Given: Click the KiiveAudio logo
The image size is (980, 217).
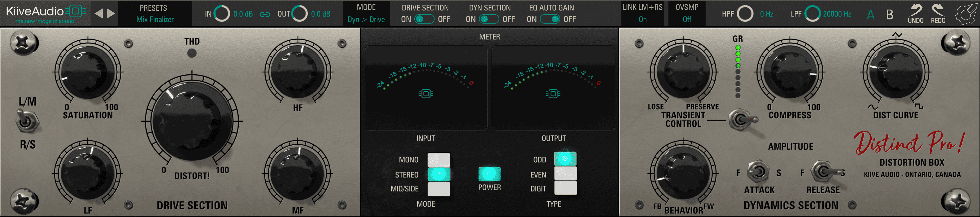Looking at the screenshot, I should pos(46,14).
